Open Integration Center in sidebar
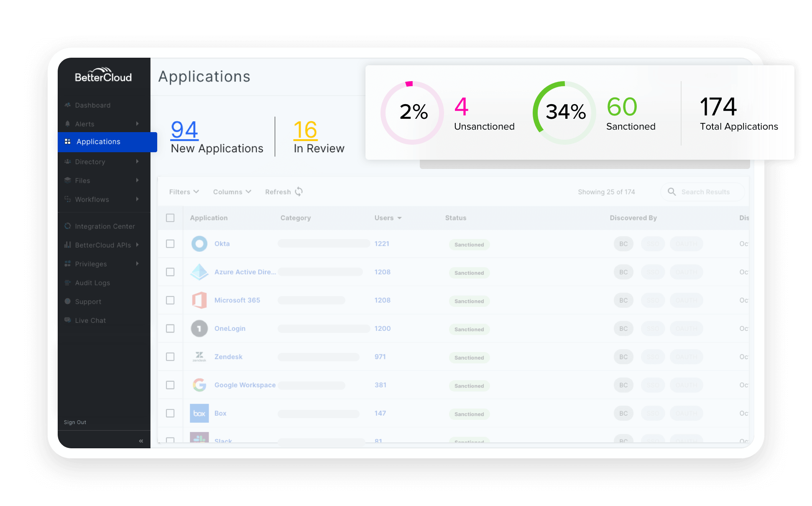The height and width of the screenshot is (506, 812). tap(105, 226)
